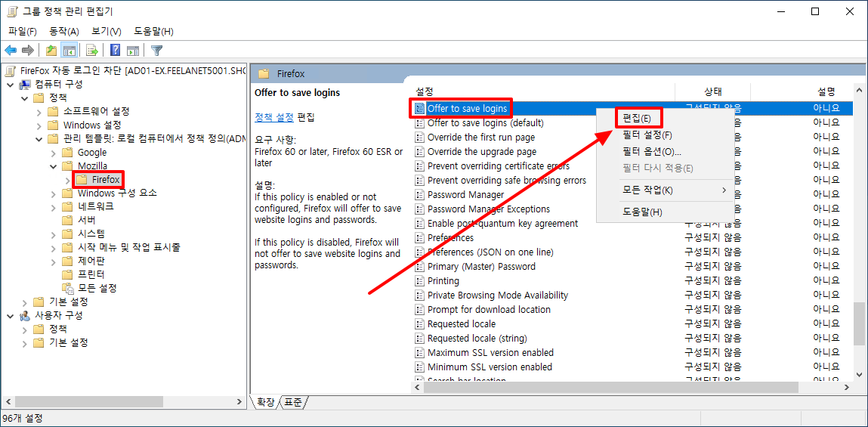Click the 제어판 folder icon
The width and height of the screenshot is (868, 427).
[x=67, y=261]
